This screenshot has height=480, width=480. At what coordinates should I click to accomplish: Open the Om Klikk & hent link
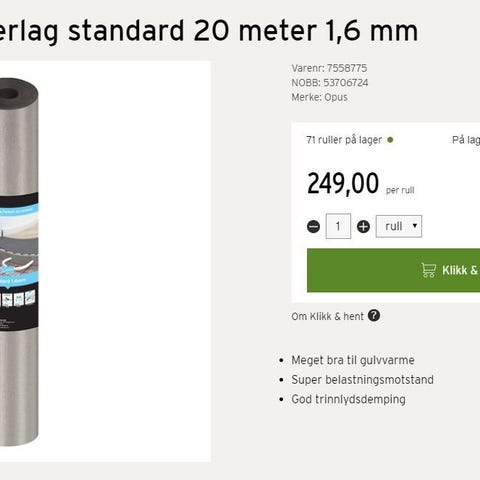(x=327, y=316)
